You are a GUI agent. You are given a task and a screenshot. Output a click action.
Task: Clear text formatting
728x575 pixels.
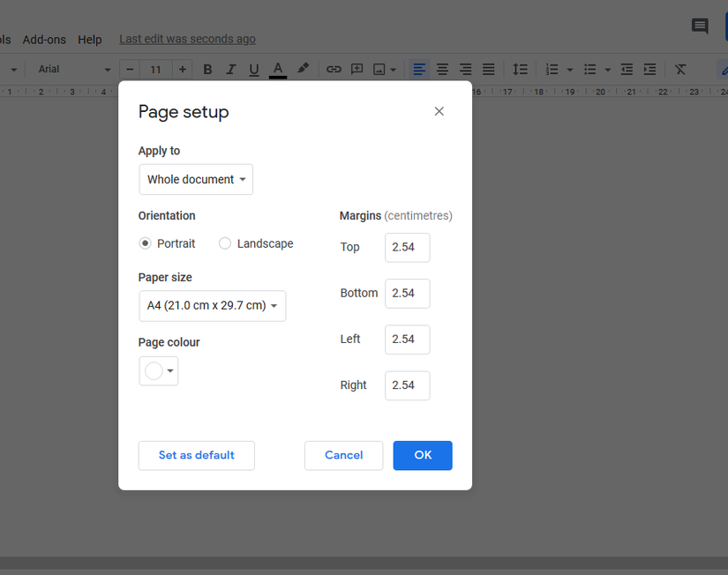point(680,69)
